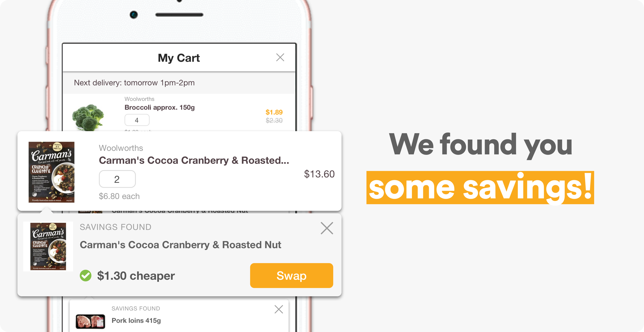Edit the Carman's quantity field showing 2

117,179
